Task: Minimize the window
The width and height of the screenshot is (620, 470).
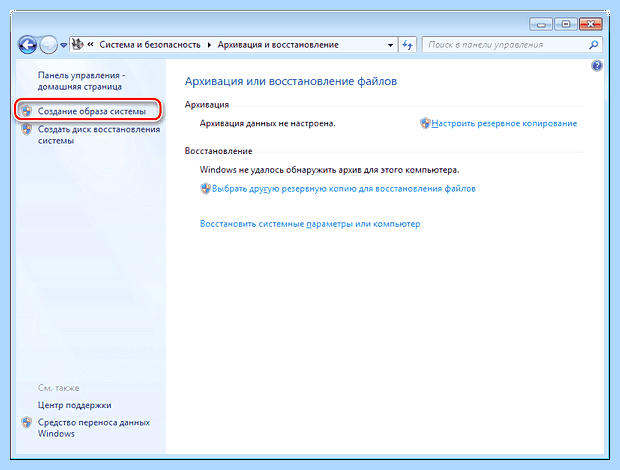Action: (541, 25)
